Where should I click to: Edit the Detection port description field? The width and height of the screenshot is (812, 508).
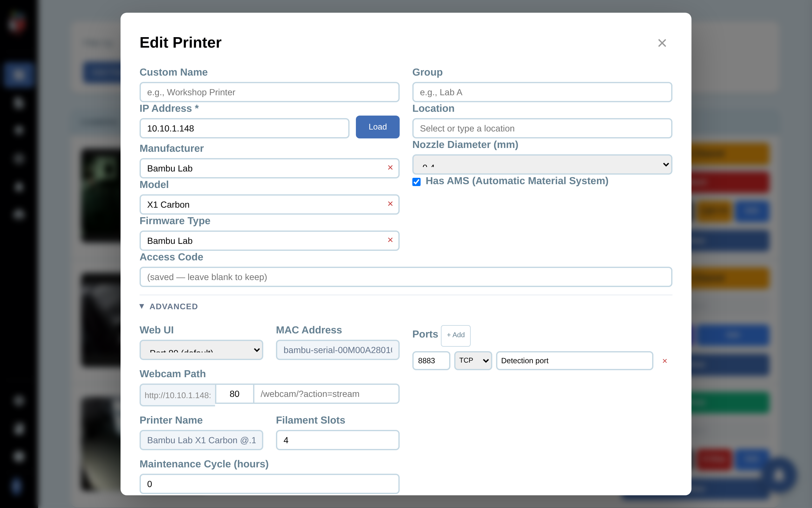click(574, 360)
